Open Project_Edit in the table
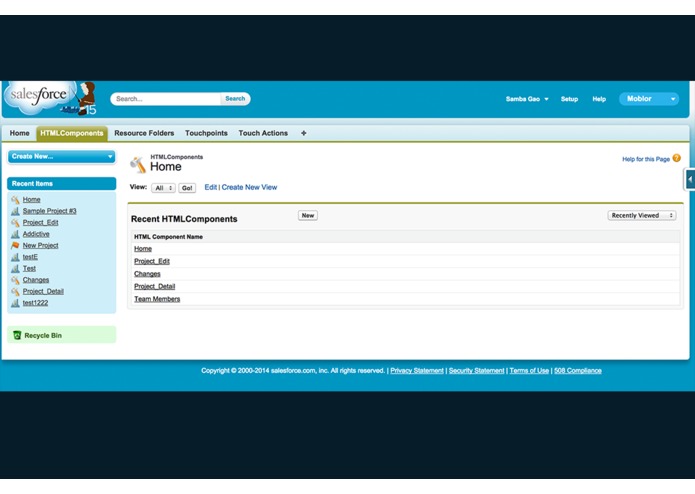 152,261
